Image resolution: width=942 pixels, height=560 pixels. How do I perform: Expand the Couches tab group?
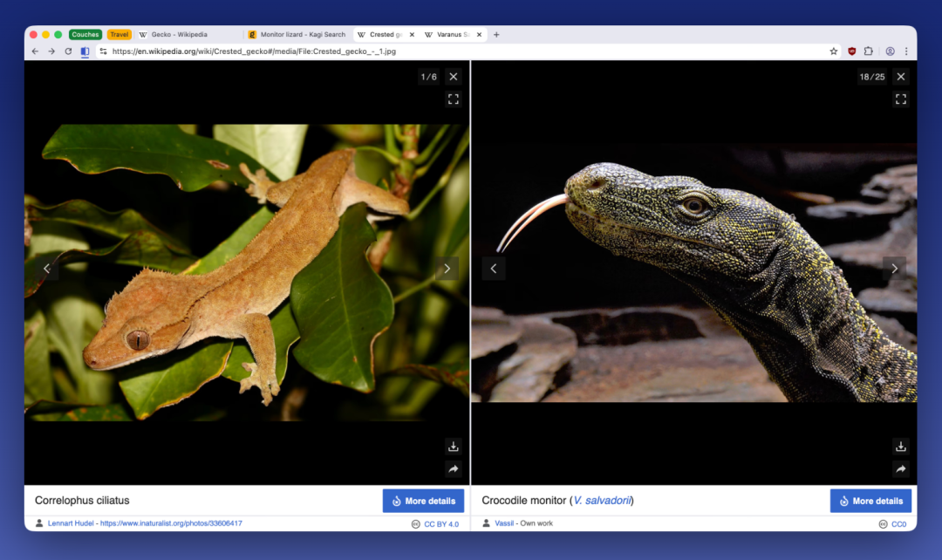click(x=85, y=35)
